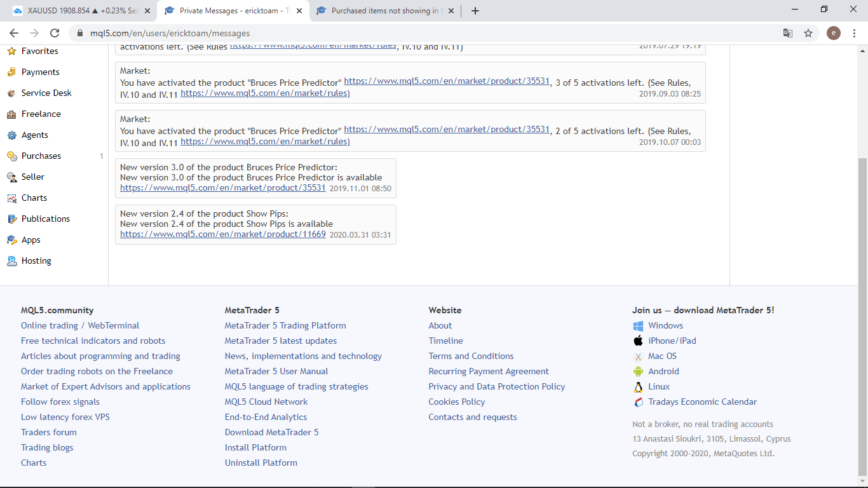Click the Seller icon in sidebar
868x488 pixels.
[11, 177]
